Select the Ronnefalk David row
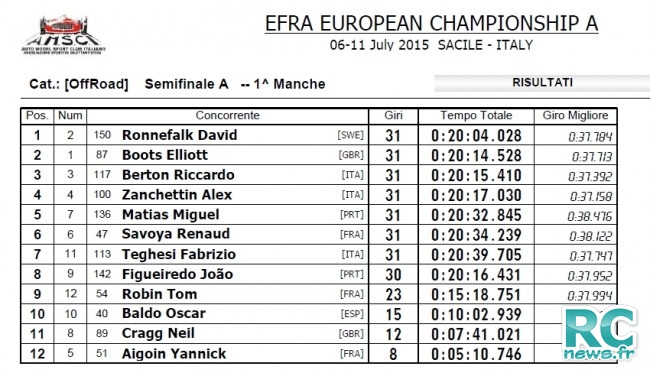Image resolution: width=650 pixels, height=373 pixels. pos(319,135)
